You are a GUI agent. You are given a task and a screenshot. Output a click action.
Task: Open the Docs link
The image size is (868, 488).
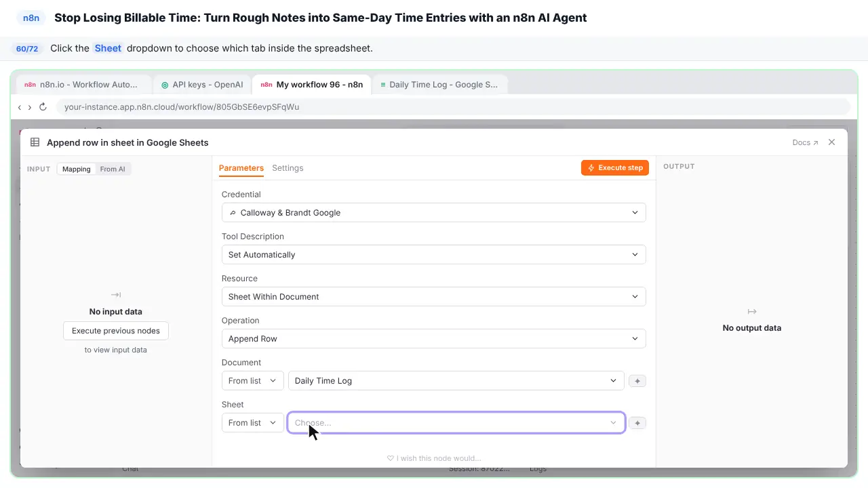click(805, 143)
